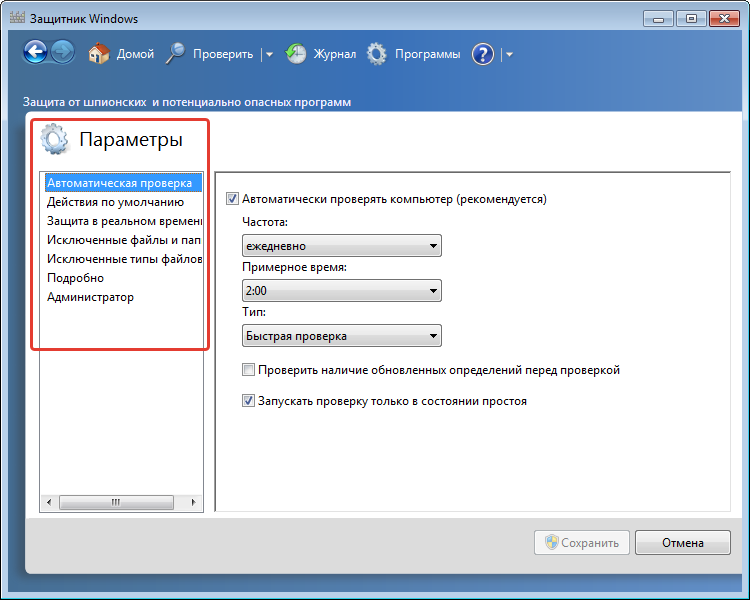The width and height of the screenshot is (750, 600).
Task: Click the Домой toolbar label
Action: tap(135, 54)
